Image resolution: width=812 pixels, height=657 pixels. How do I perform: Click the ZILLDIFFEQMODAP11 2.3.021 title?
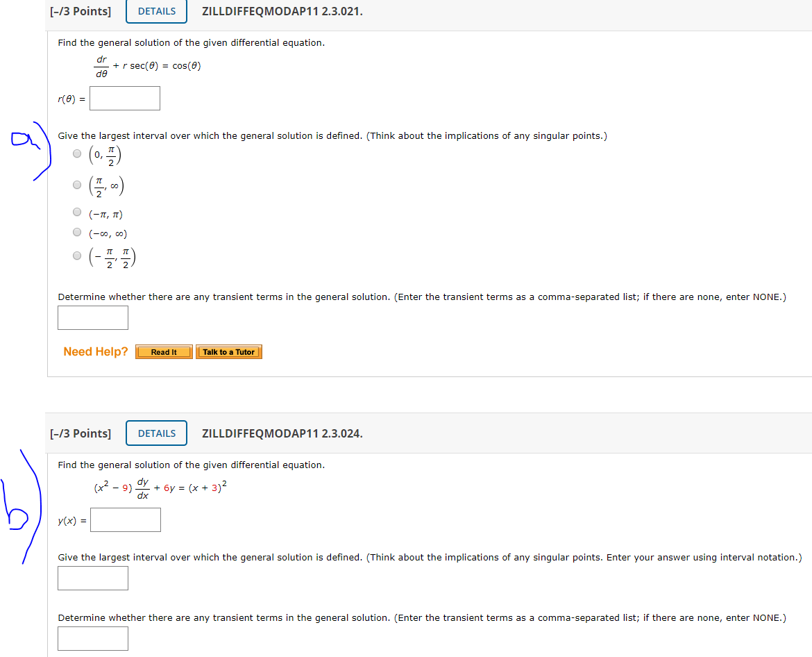[282, 11]
